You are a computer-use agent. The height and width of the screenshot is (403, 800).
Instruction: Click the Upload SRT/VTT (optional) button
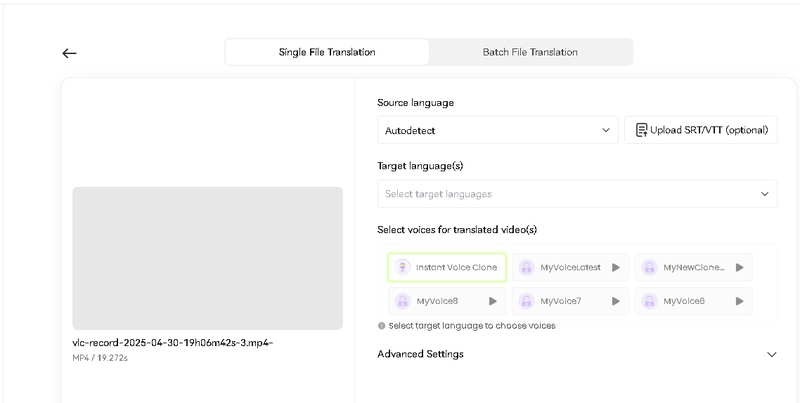tap(700, 130)
